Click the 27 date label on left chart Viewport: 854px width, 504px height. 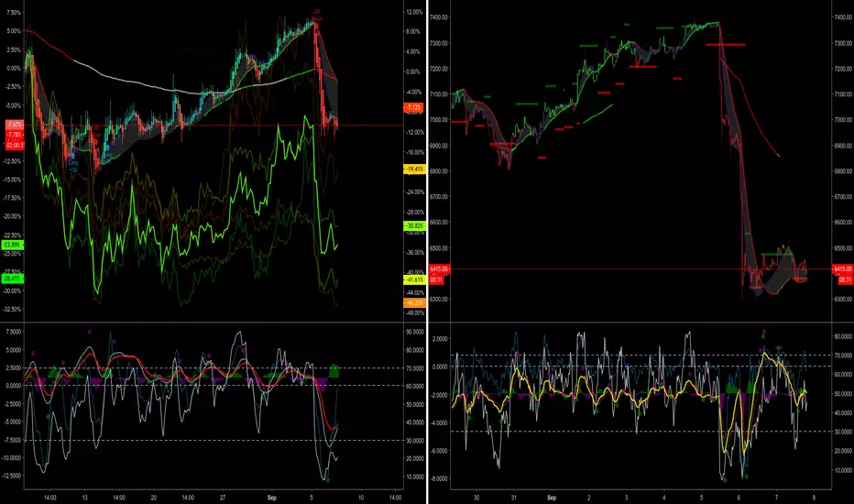pos(223,498)
